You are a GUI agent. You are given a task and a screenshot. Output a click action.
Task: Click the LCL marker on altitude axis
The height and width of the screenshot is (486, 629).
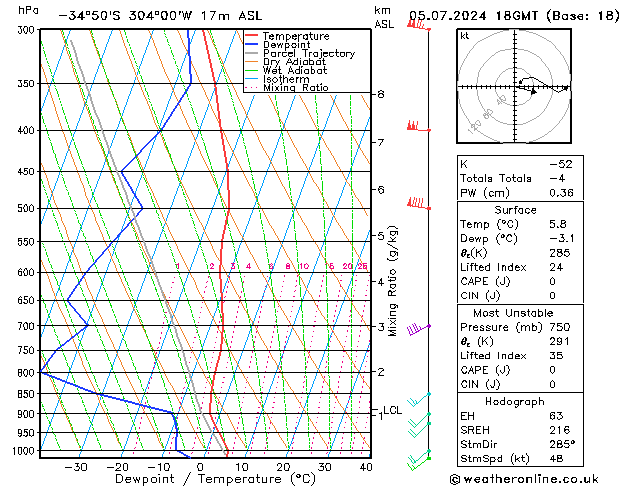392,410
